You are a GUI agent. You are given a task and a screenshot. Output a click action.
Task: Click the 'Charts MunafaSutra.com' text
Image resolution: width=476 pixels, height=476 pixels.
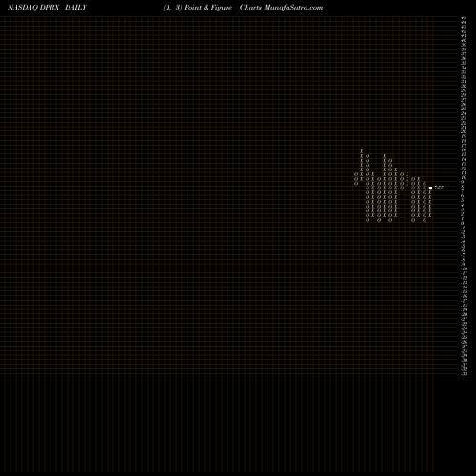(281, 8)
